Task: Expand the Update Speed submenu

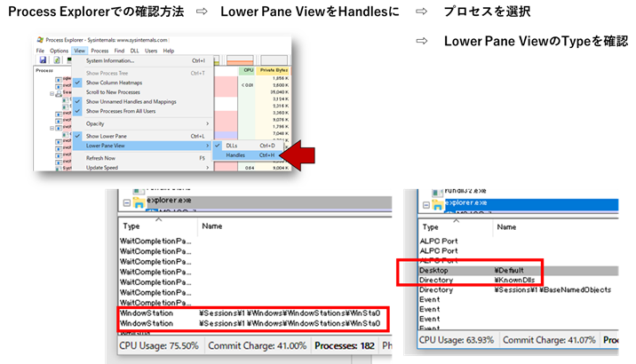Action: [142, 168]
